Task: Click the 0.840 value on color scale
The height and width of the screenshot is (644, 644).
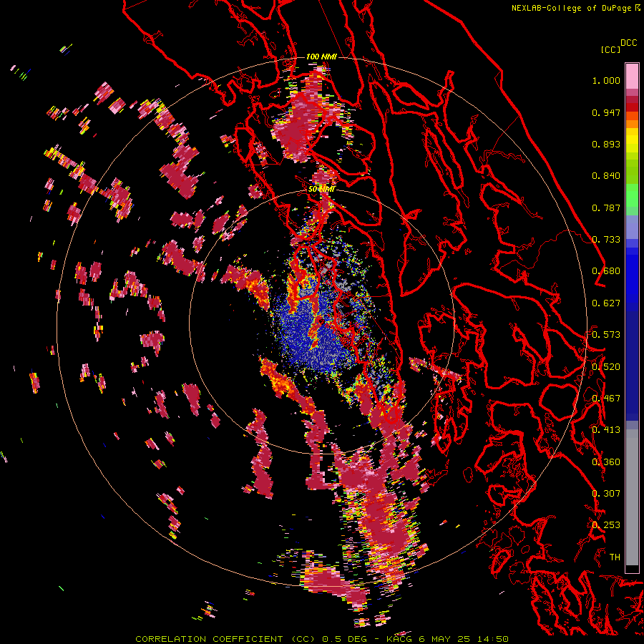Action: (606, 176)
